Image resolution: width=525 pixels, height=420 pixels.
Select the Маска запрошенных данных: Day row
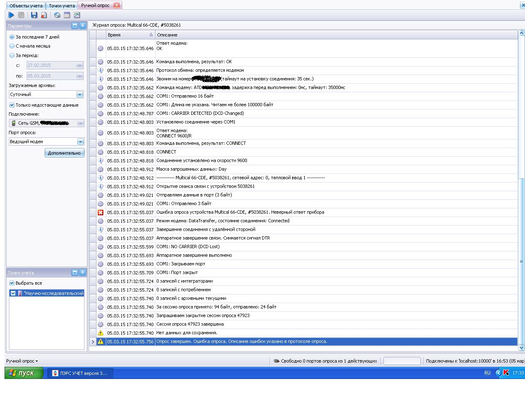304,169
